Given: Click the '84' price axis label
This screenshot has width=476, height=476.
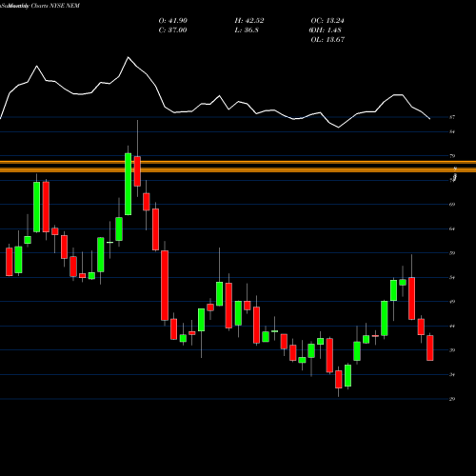Looking at the screenshot, I should 452,131.
